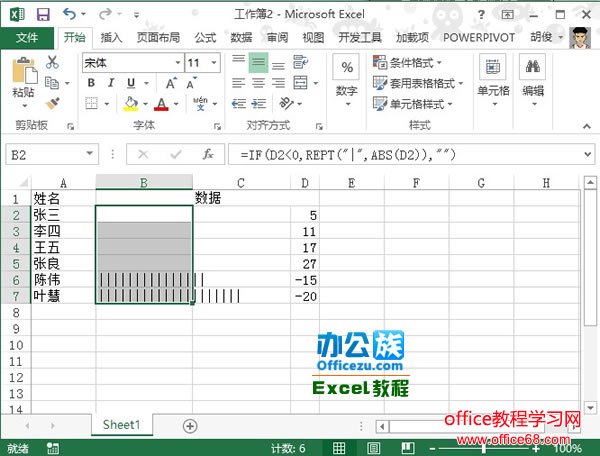The width and height of the screenshot is (600, 456).
Task: Switch to Page Layout view
Action: [373, 448]
